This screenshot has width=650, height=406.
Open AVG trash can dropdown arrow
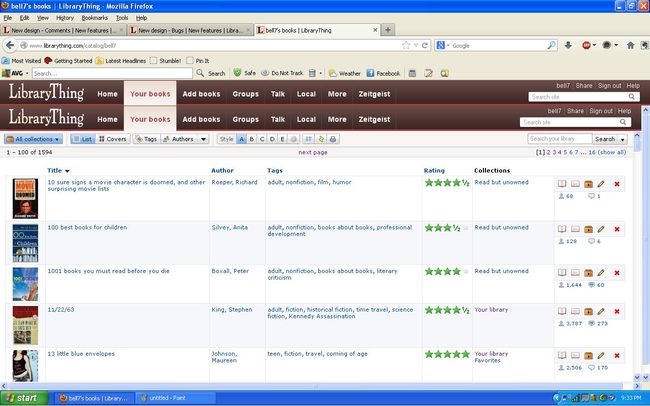320,73
